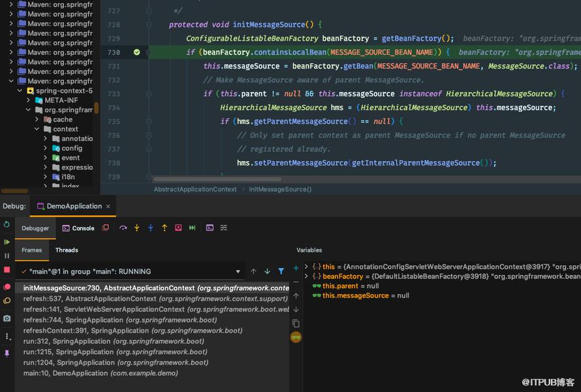The height and width of the screenshot is (392, 581).
Task: Select the refresh:537 stack frame
Action: click(x=152, y=299)
